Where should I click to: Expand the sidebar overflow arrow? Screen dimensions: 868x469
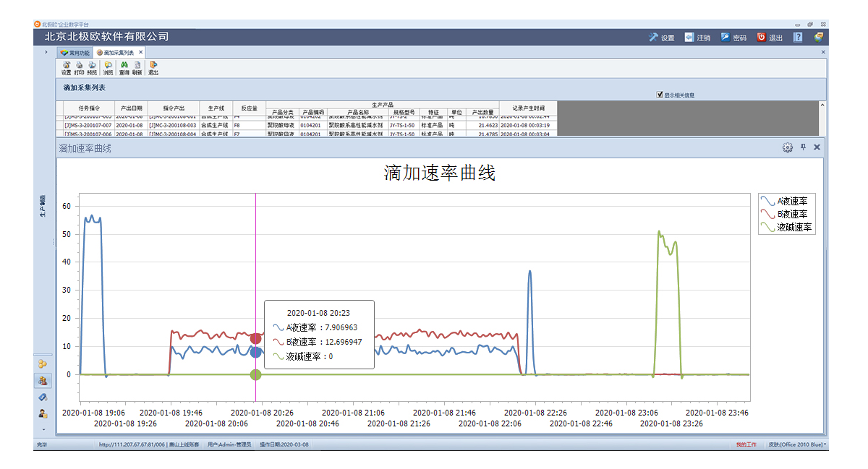pos(43,429)
